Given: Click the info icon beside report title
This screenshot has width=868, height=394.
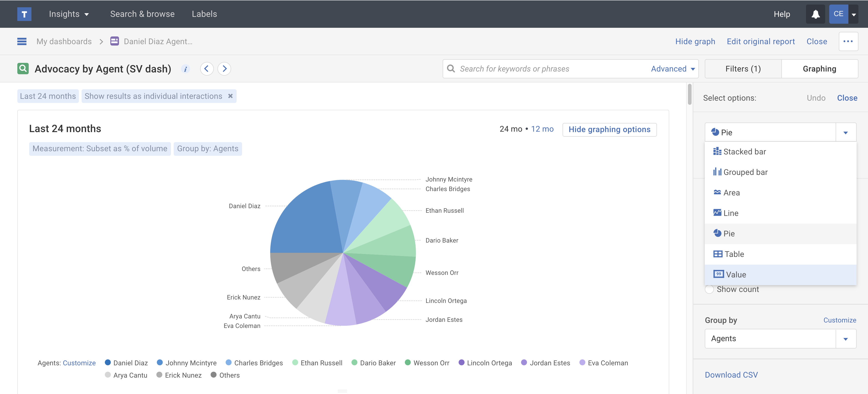Looking at the screenshot, I should click(185, 69).
